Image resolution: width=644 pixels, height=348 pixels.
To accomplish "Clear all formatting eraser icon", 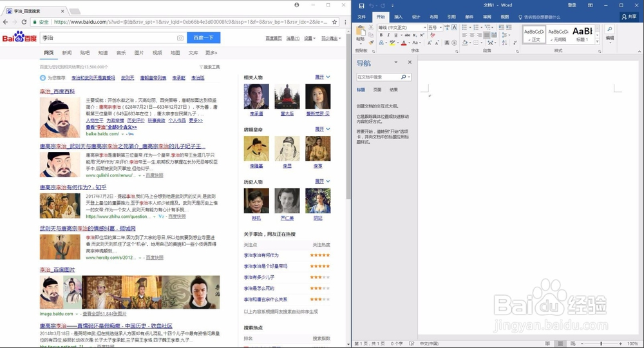I will point(433,35).
